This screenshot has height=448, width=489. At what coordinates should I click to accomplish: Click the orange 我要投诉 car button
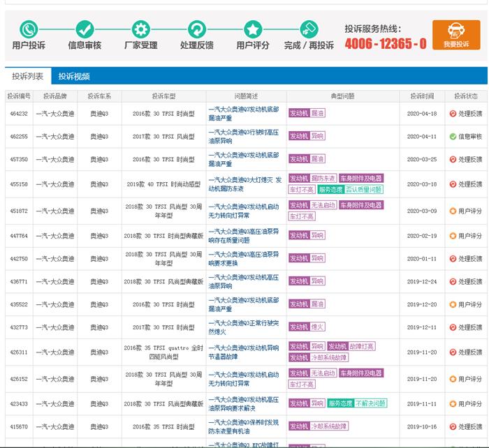[x=456, y=35]
